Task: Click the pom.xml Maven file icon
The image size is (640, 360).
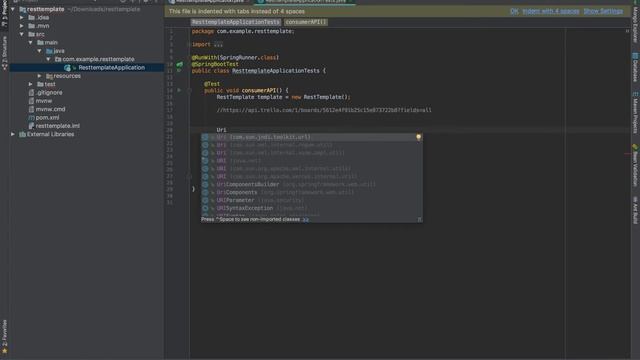Action: click(x=31, y=118)
